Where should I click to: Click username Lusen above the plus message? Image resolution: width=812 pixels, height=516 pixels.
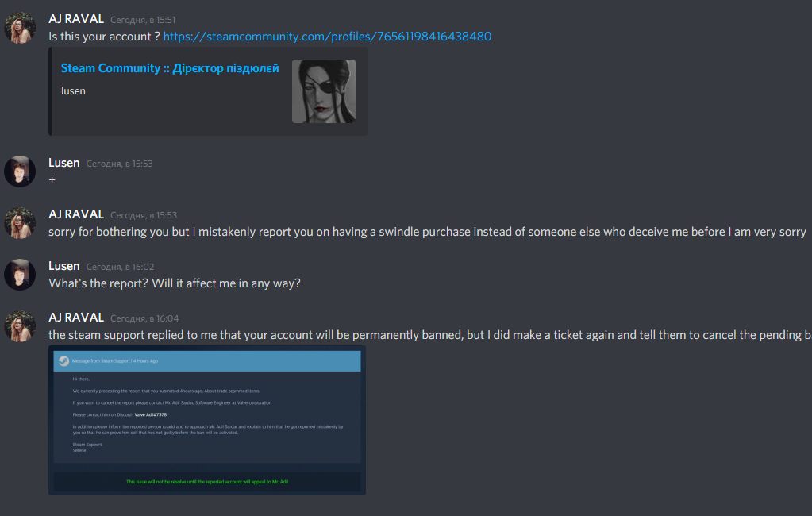tap(63, 163)
